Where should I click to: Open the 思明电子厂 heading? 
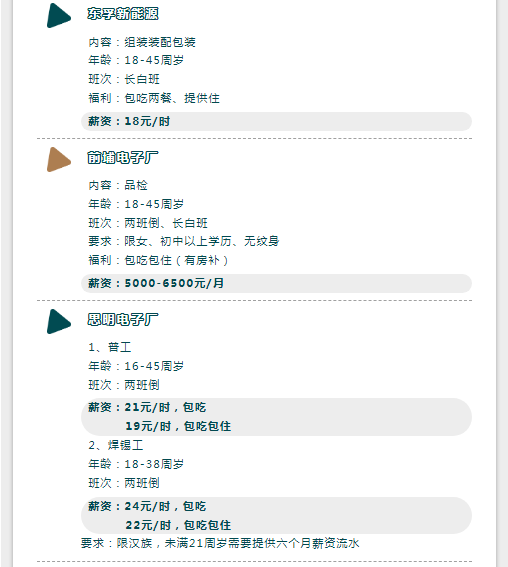click(123, 320)
